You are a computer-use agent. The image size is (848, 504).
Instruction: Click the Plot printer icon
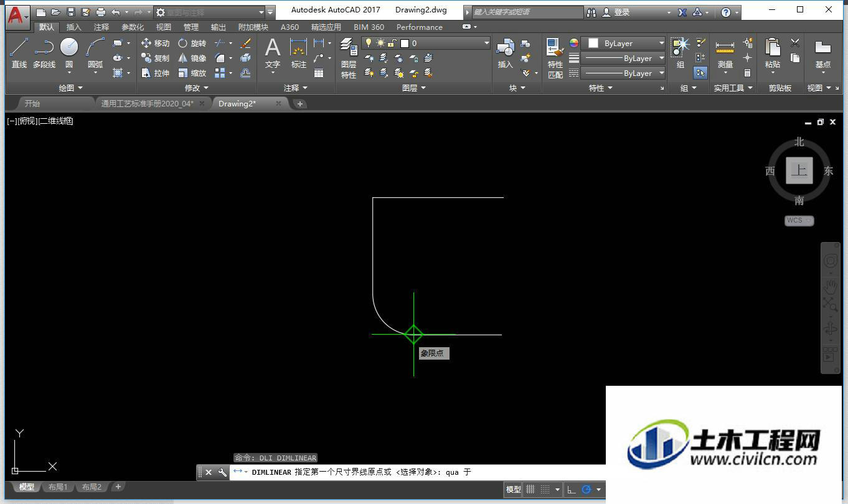(x=100, y=12)
